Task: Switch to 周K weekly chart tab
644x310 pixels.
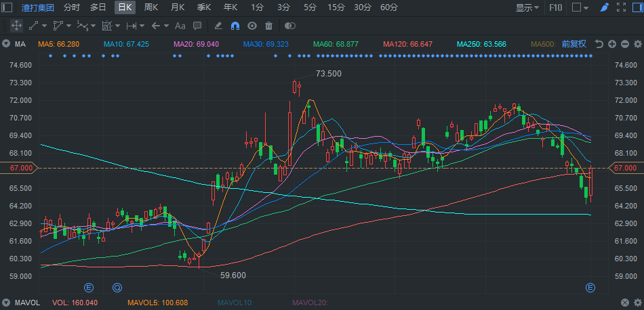Action: coord(151,7)
